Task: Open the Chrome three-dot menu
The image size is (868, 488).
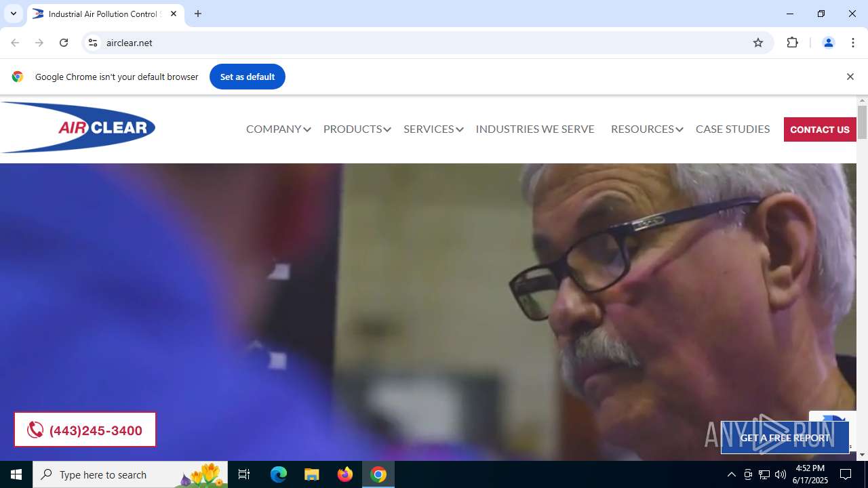Action: click(x=853, y=43)
